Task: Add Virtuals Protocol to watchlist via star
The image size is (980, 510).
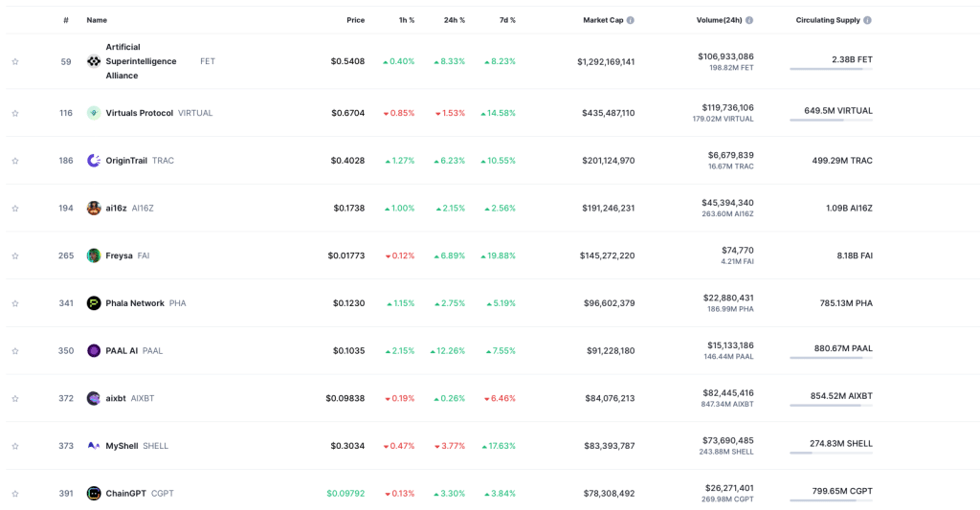Action: [x=15, y=113]
